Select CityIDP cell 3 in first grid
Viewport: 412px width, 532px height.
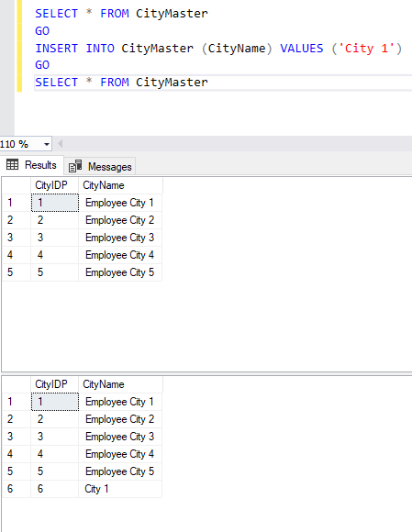(55, 238)
